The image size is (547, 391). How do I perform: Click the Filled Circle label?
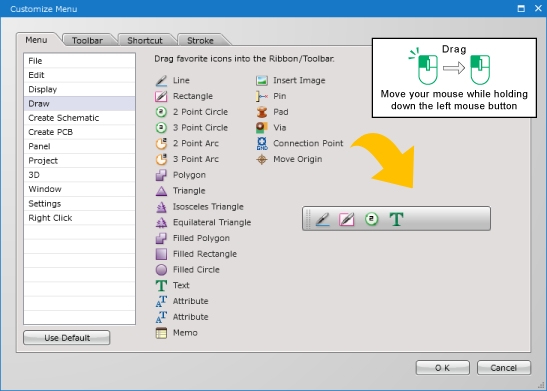[196, 270]
